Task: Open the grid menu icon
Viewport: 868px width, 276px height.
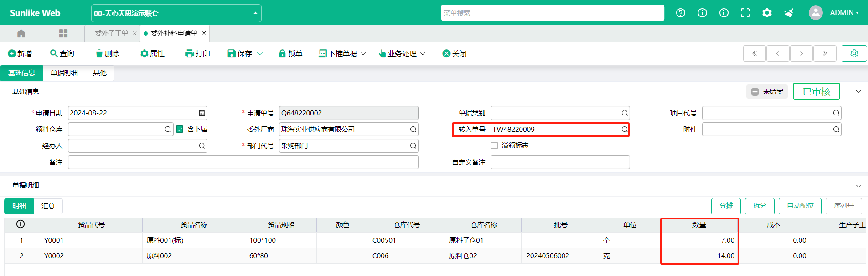Action: 63,33
